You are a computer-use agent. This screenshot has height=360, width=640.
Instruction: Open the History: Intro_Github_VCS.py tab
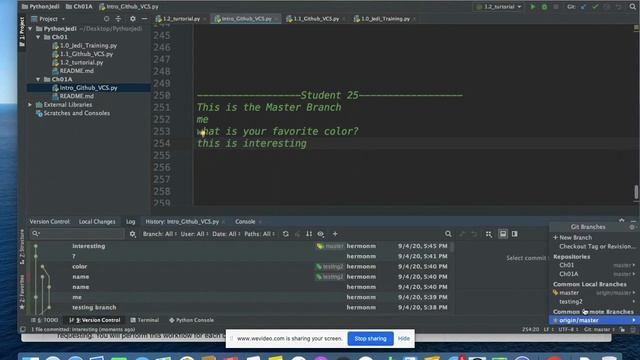pyautogui.click(x=182, y=222)
